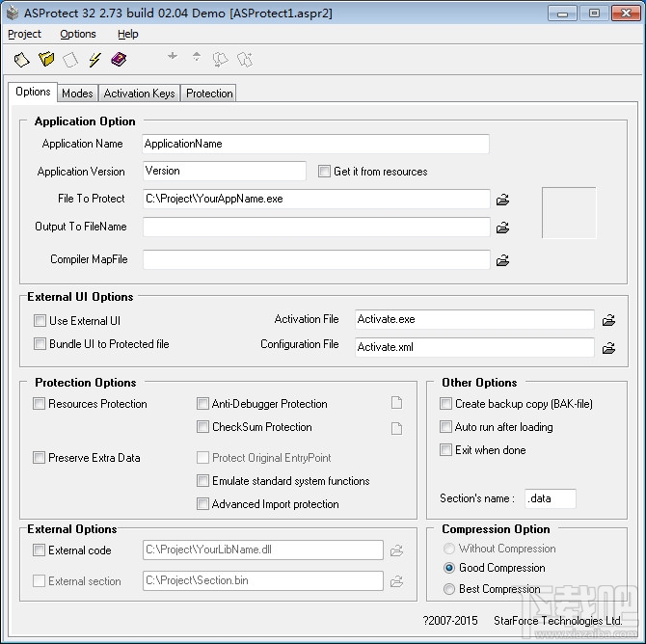Check Use External UI
Viewport: 646px width, 644px height.
[x=40, y=321]
